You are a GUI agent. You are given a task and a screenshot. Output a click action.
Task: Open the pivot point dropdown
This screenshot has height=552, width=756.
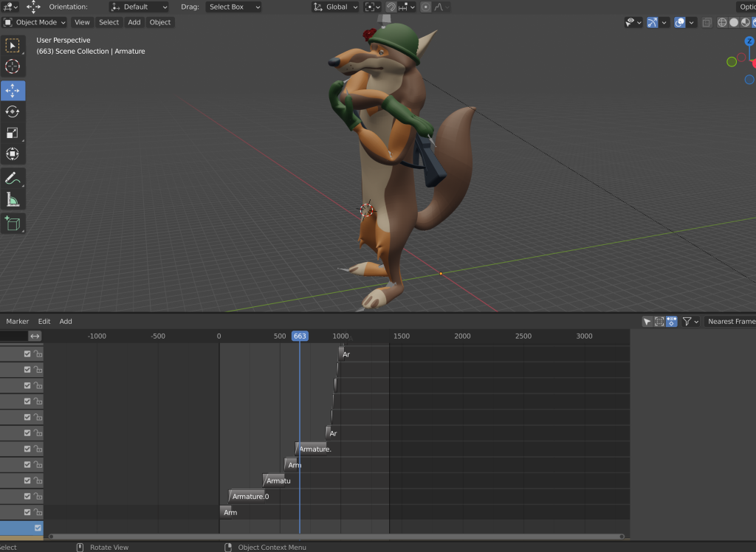tap(372, 7)
